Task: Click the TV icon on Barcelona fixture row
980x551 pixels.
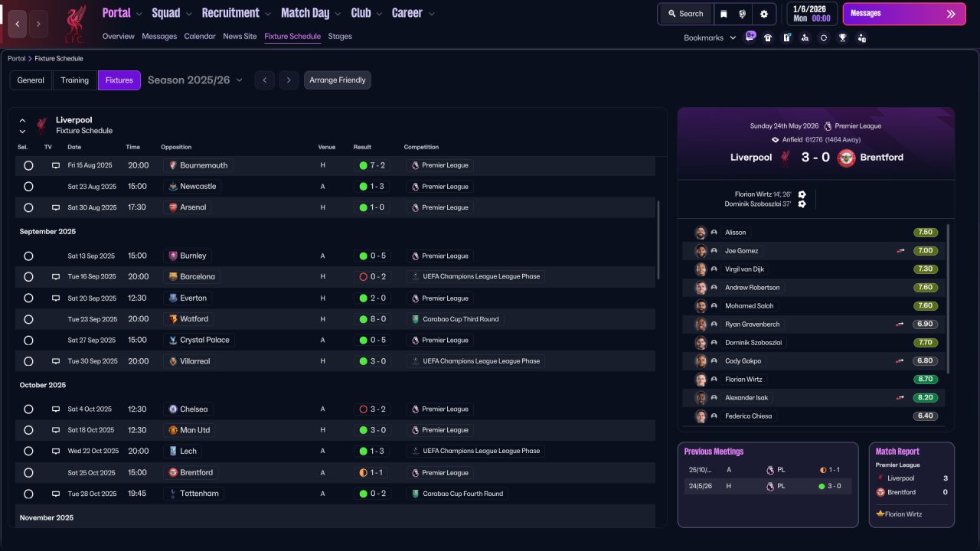Action: pyautogui.click(x=56, y=277)
